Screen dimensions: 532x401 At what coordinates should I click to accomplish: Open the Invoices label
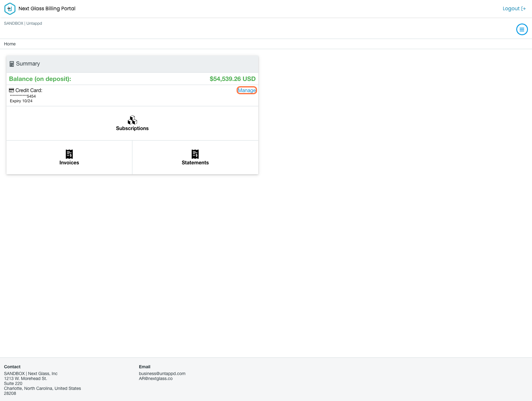coord(69,163)
